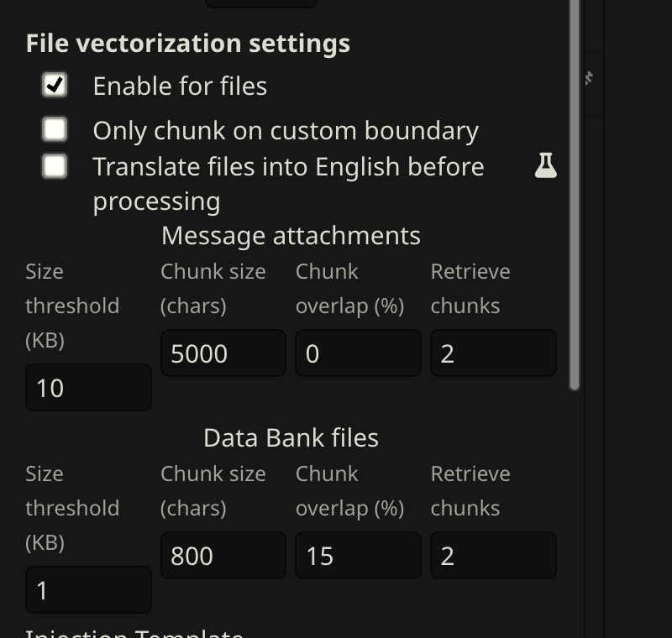
Task: Click the Only chunk on custom boundary label
Action: (x=286, y=130)
